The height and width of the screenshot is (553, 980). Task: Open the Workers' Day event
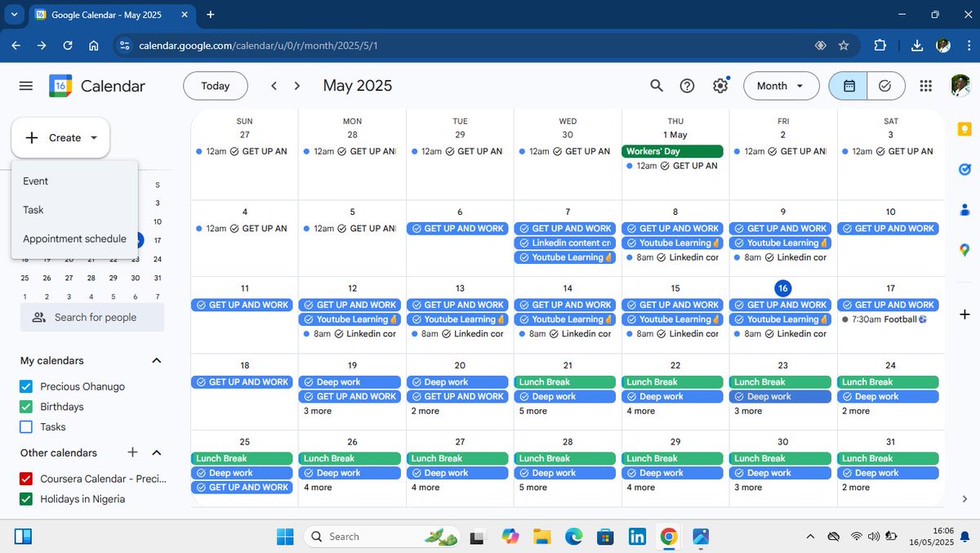click(x=672, y=151)
